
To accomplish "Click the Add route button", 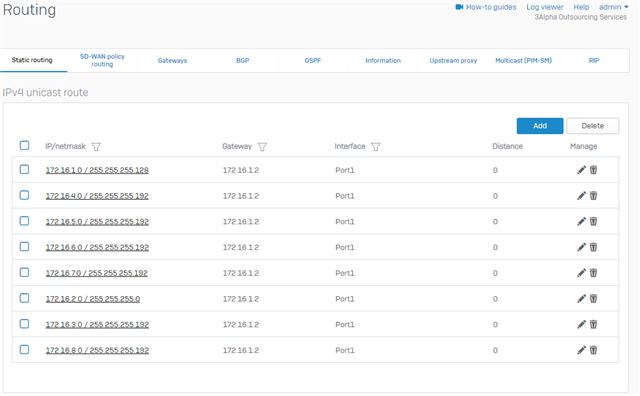I will click(x=540, y=126).
